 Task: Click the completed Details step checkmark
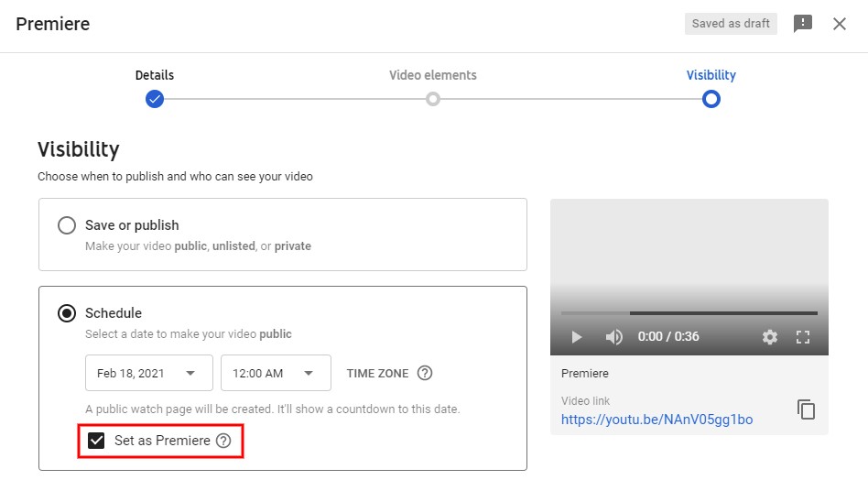155,100
